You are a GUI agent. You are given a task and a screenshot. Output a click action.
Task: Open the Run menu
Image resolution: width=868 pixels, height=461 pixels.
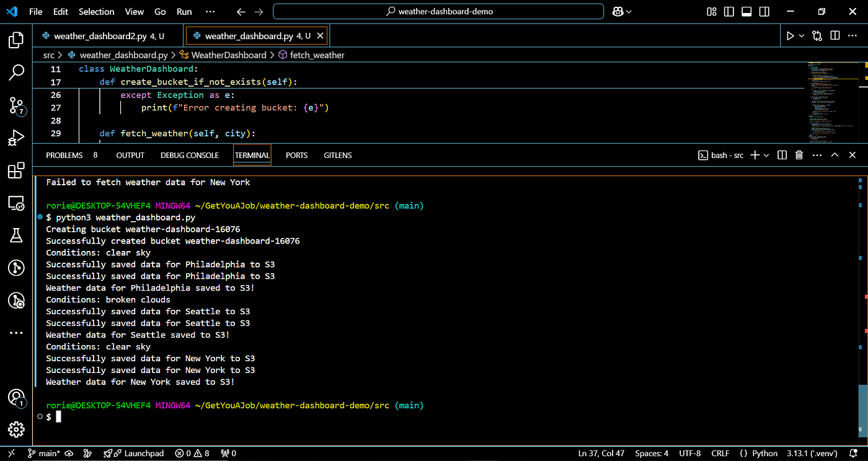click(184, 12)
